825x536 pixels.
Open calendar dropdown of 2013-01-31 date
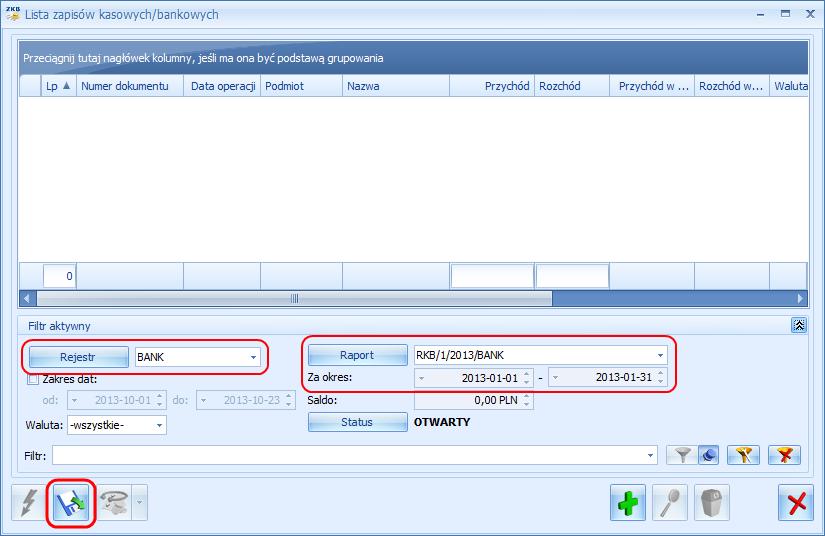pos(555,377)
